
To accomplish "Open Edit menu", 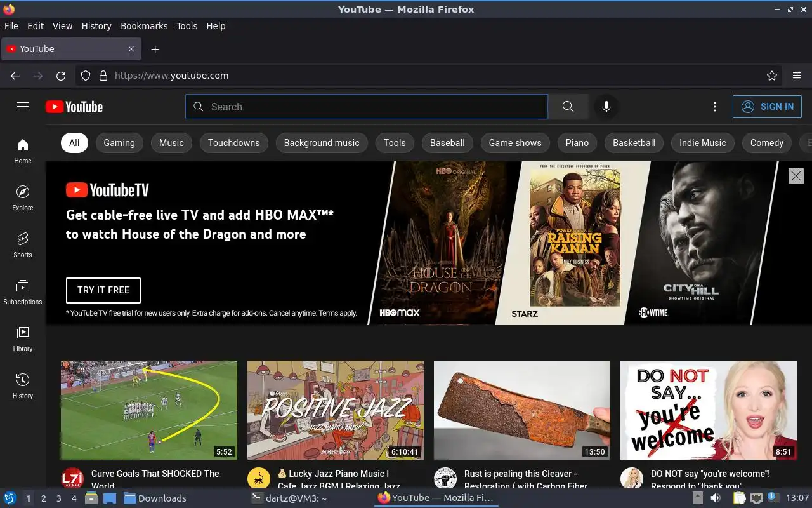I will [x=36, y=26].
